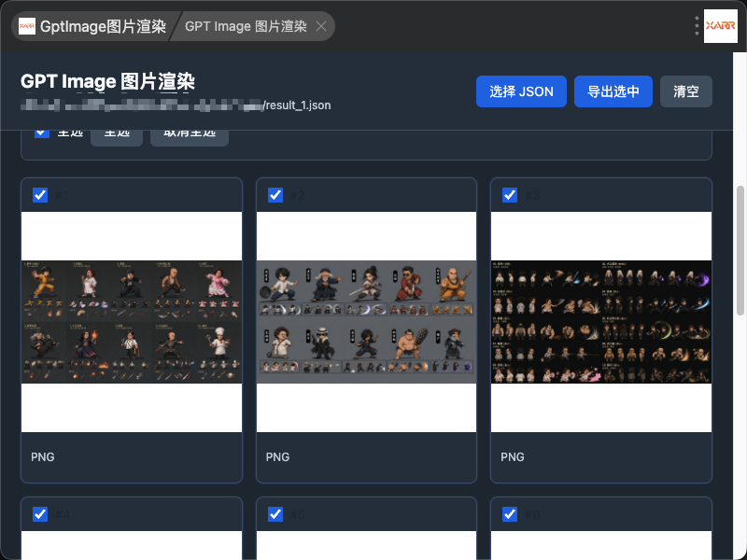Close the GPT Image 图片渲染 tab
The height and width of the screenshot is (560, 747).
321,26
